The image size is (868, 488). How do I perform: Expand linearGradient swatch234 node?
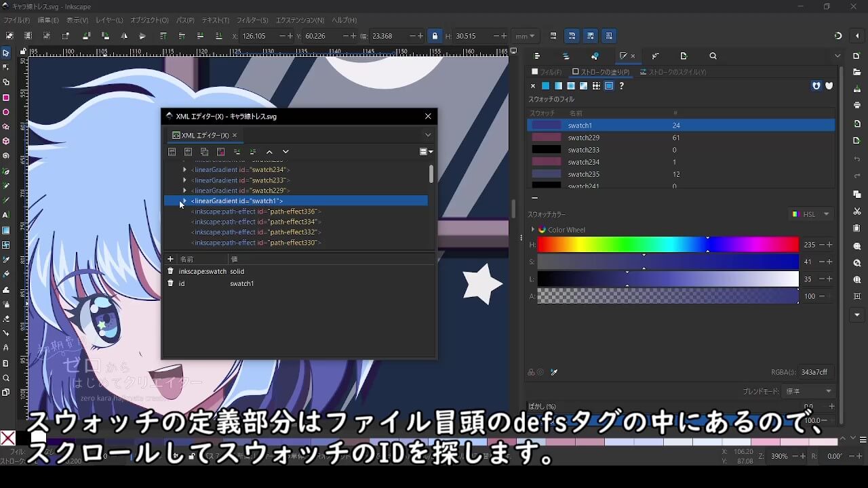pos(184,169)
